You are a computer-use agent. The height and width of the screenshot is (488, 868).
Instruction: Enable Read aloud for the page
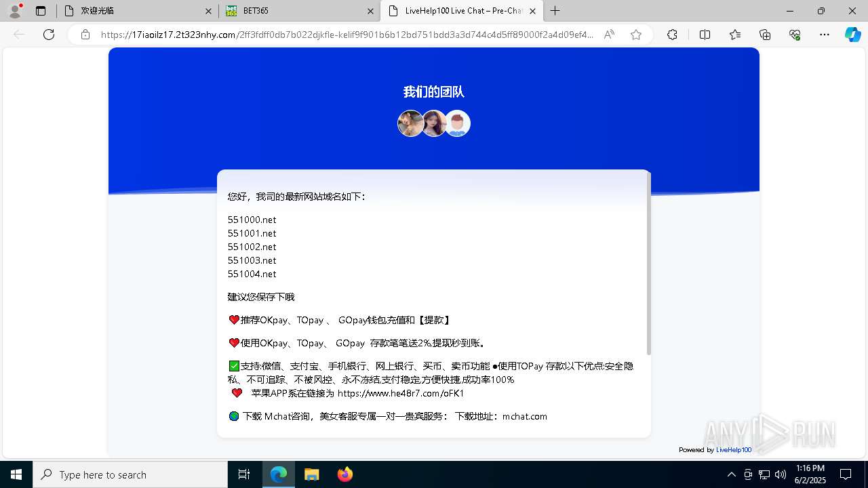pos(609,35)
